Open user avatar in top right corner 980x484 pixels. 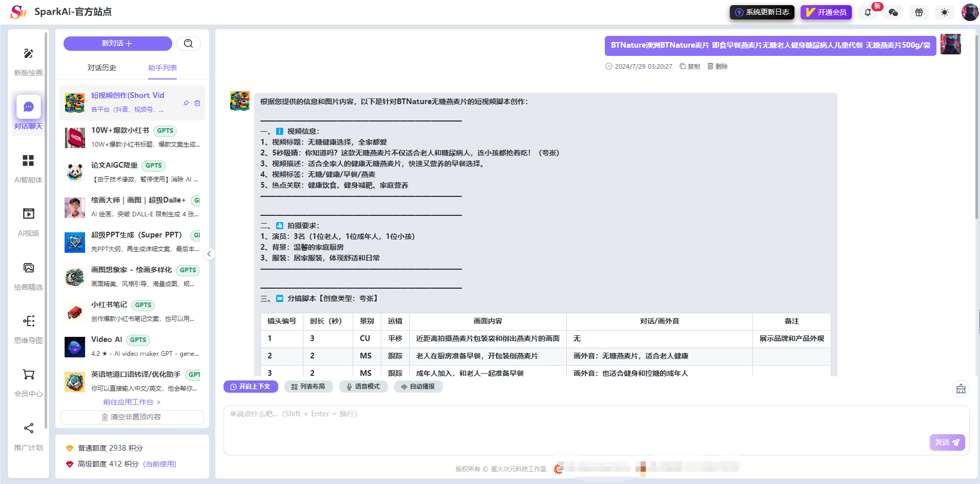point(970,12)
